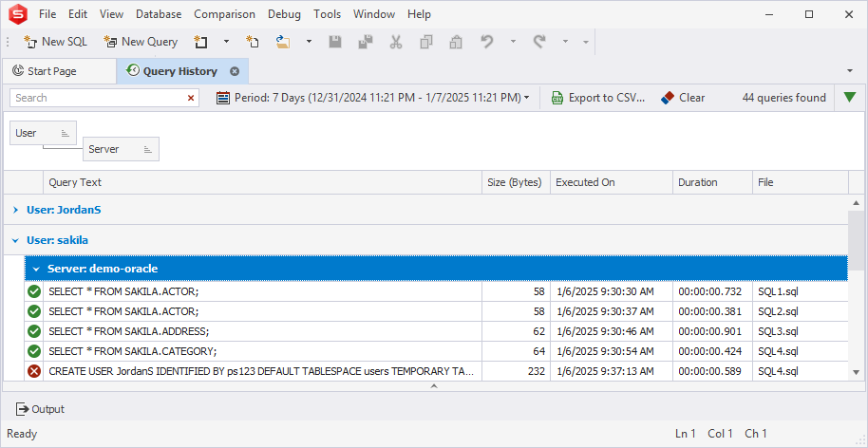Create a New SQL document

pyautogui.click(x=55, y=42)
